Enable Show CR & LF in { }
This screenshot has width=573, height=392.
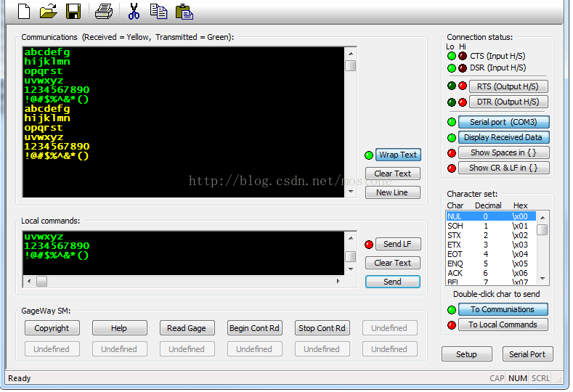(x=503, y=168)
